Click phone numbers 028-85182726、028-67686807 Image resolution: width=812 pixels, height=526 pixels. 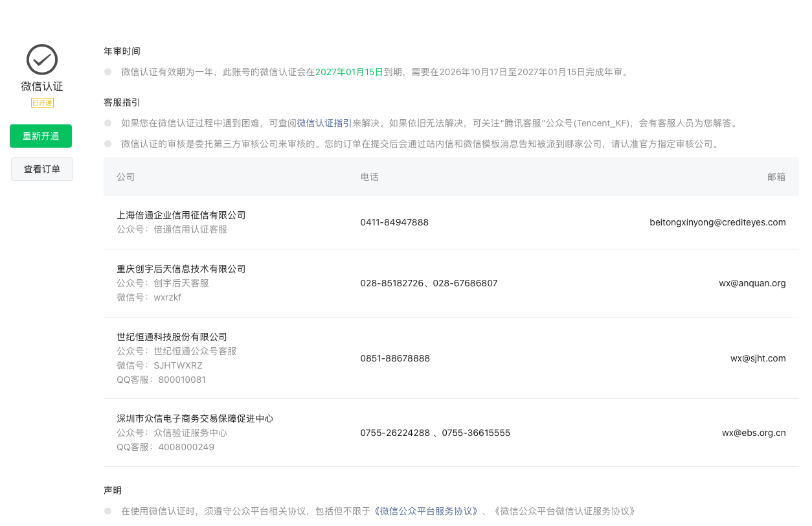pyautogui.click(x=429, y=283)
